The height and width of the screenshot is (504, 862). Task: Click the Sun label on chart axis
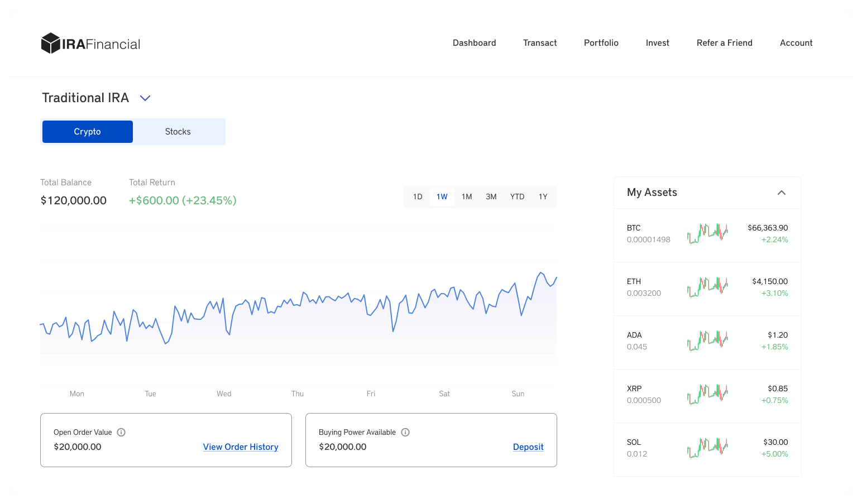518,393
